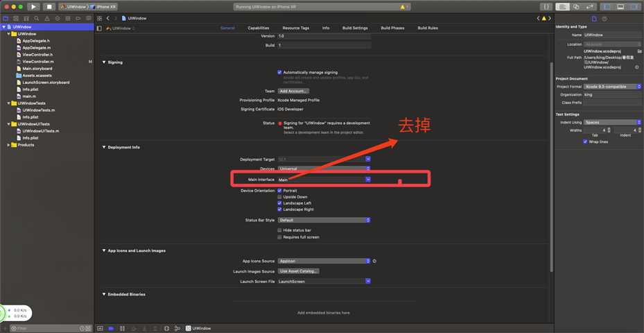644x333 pixels.
Task: Expand the Products folder
Action: coord(8,145)
